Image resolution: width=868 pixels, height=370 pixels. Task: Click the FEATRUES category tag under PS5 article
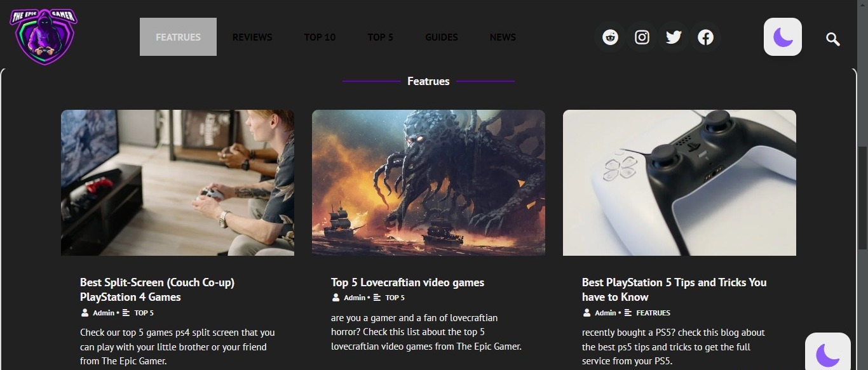point(653,313)
